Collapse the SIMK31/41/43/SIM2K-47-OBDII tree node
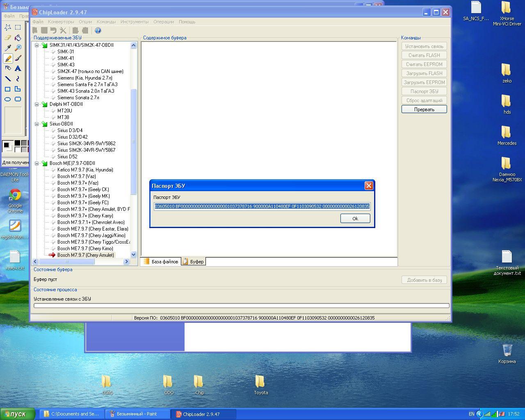This screenshot has width=525, height=420. (37, 45)
